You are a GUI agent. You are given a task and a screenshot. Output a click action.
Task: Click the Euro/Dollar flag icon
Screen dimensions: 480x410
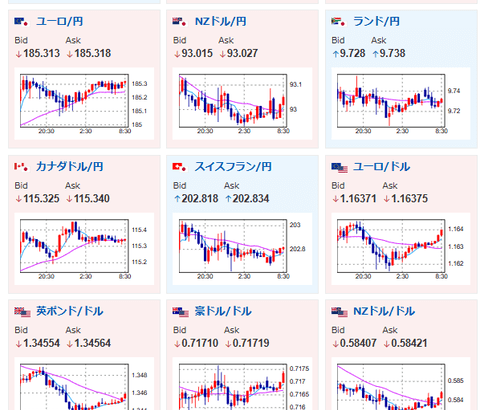tap(340, 168)
